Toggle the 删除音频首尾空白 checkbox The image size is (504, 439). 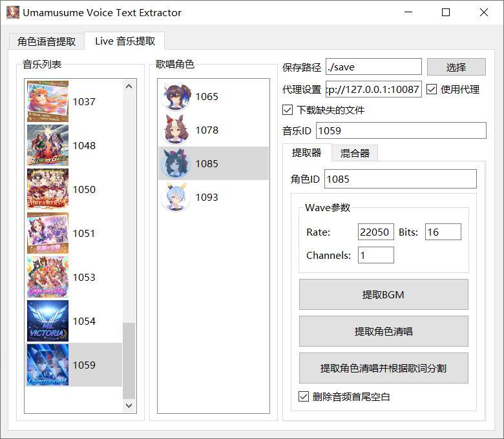[x=304, y=396]
